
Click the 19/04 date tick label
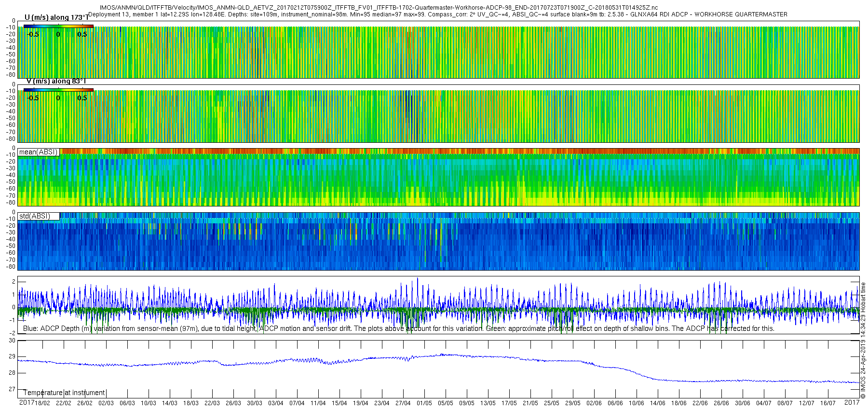pos(361,403)
